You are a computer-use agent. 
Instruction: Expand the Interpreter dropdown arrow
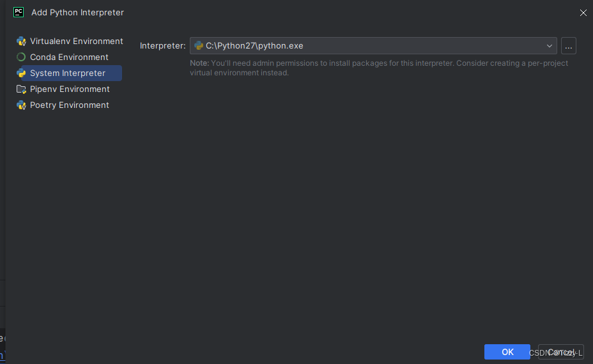(x=549, y=46)
